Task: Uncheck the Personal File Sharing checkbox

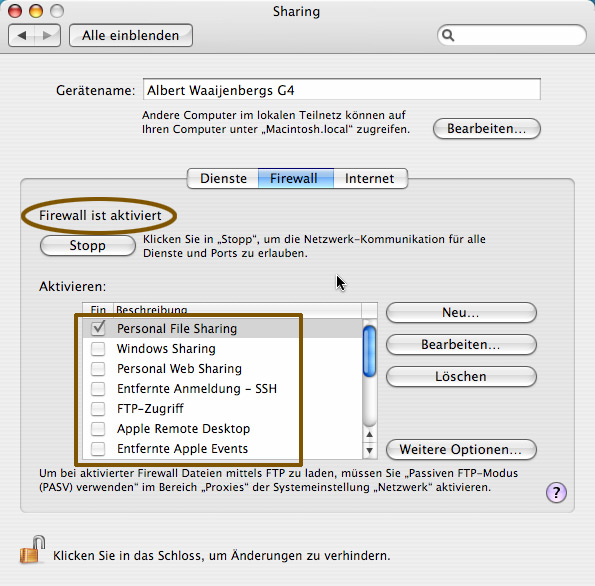Action: click(x=98, y=328)
